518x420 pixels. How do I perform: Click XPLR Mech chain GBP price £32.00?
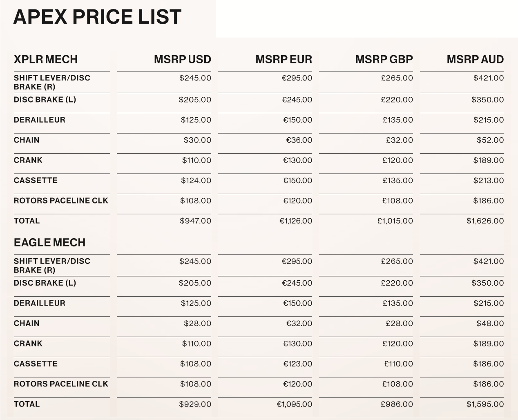click(399, 140)
